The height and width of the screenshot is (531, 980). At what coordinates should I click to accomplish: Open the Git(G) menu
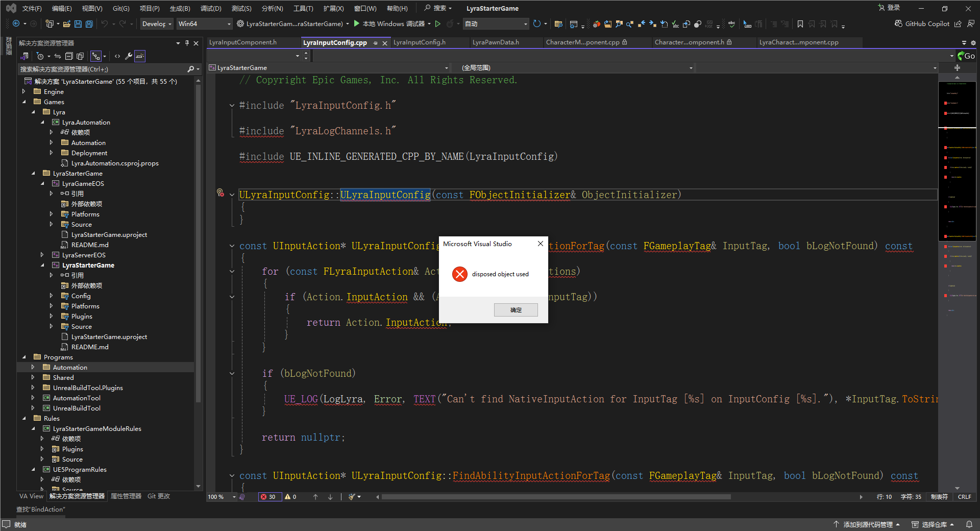point(121,8)
